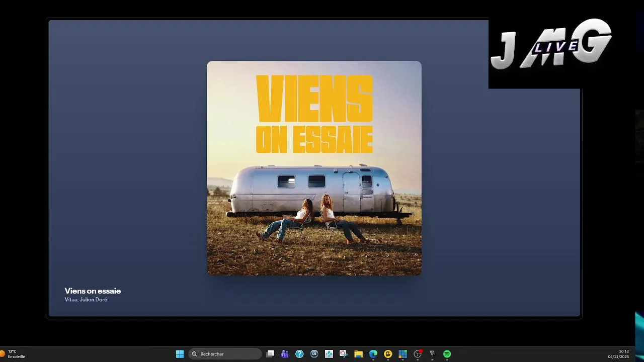Switch to OBS Studio in taskbar

(418, 354)
